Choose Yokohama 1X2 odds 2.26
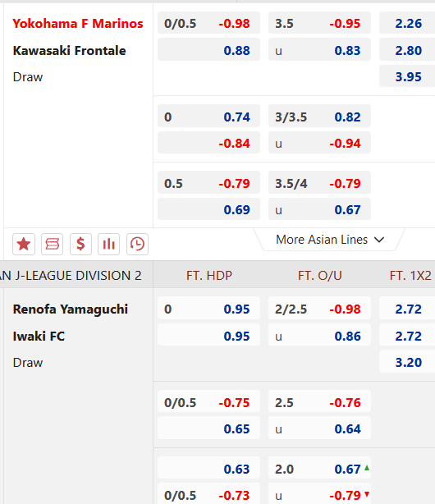 click(408, 23)
